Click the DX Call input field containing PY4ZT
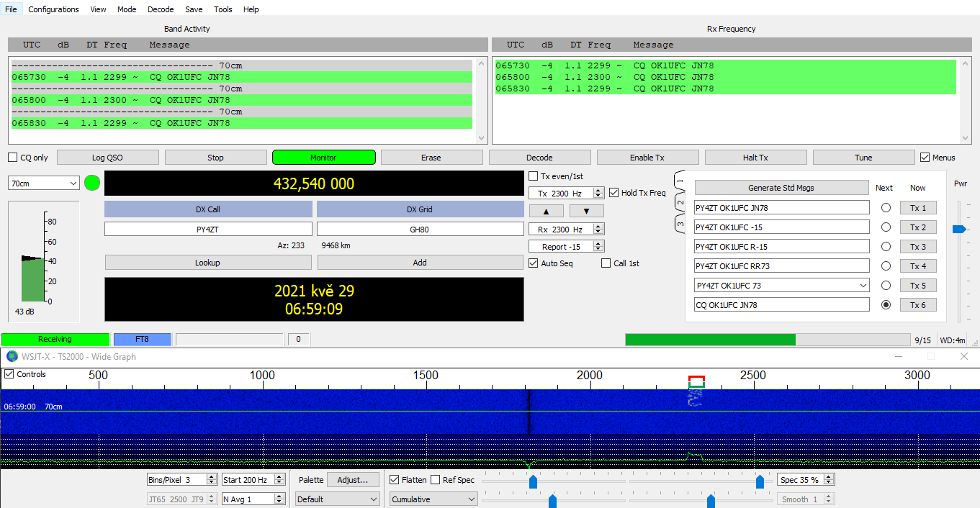This screenshot has height=508, width=980. pyautogui.click(x=208, y=229)
